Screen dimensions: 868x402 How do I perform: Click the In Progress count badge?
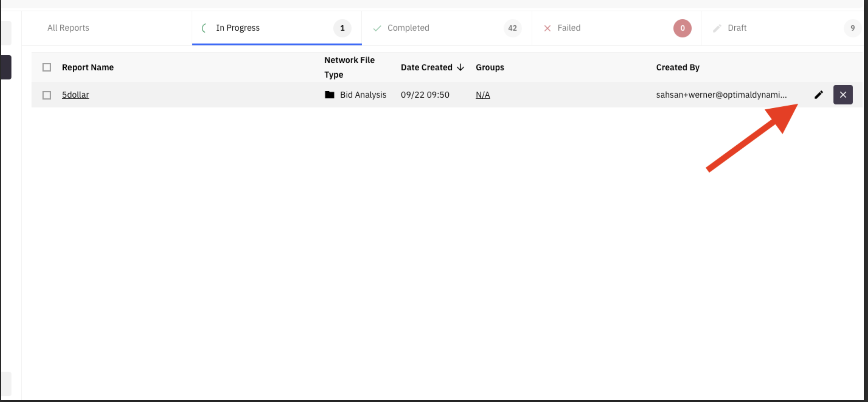click(x=342, y=28)
